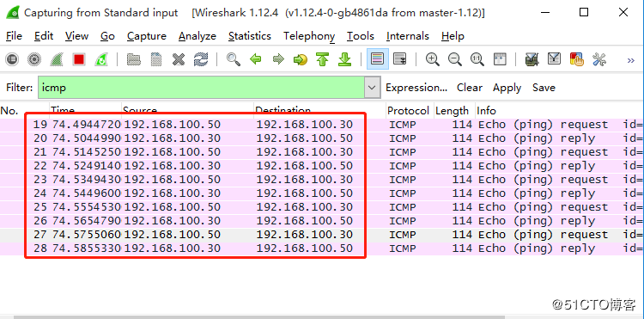The image size is (644, 319).
Task: Open the Analyze menu
Action: (197, 36)
